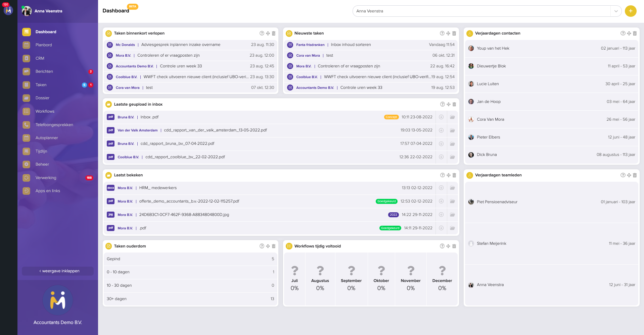Click move icon of Verjaardagen contacten widget
This screenshot has width=644, height=335.
coord(629,33)
